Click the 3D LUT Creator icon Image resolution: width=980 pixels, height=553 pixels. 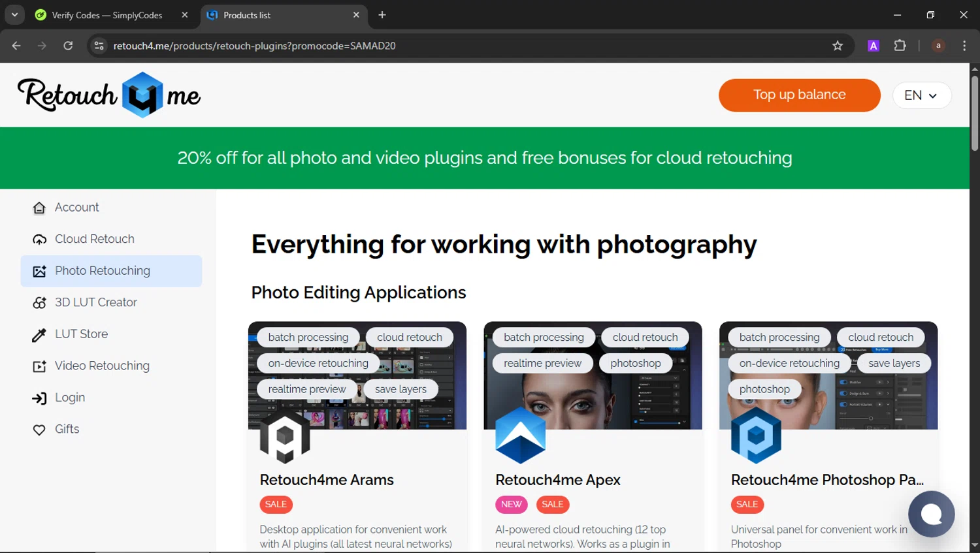coord(39,303)
